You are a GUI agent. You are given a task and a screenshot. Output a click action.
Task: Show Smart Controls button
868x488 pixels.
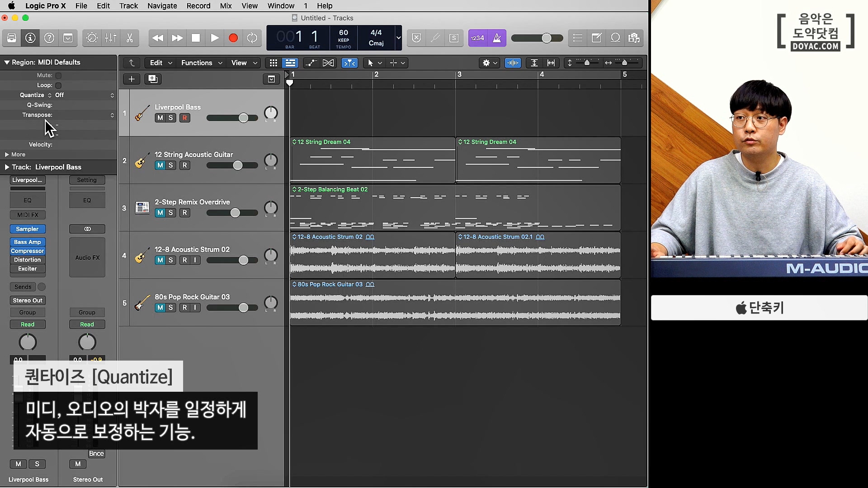pyautogui.click(x=92, y=38)
